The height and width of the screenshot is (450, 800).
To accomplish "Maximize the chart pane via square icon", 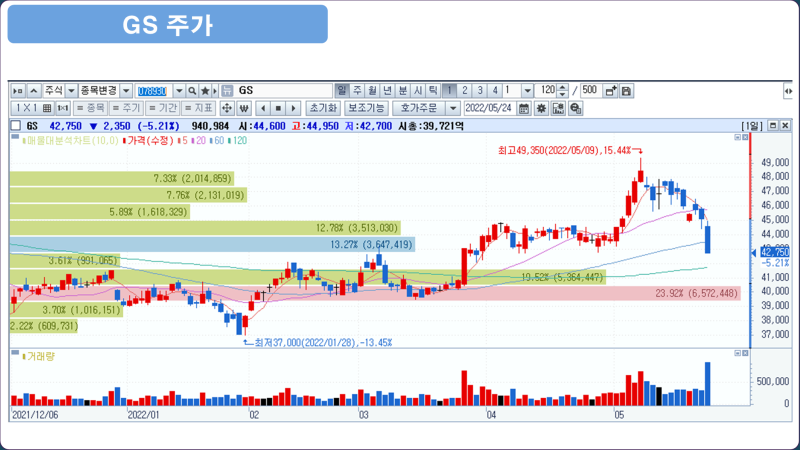I will (773, 126).
